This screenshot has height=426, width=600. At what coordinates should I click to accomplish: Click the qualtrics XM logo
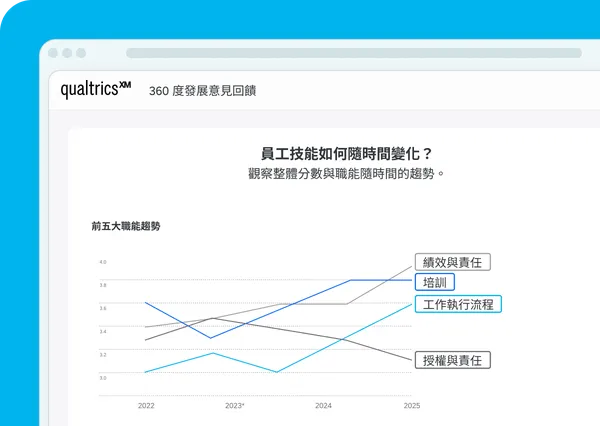pyautogui.click(x=96, y=89)
